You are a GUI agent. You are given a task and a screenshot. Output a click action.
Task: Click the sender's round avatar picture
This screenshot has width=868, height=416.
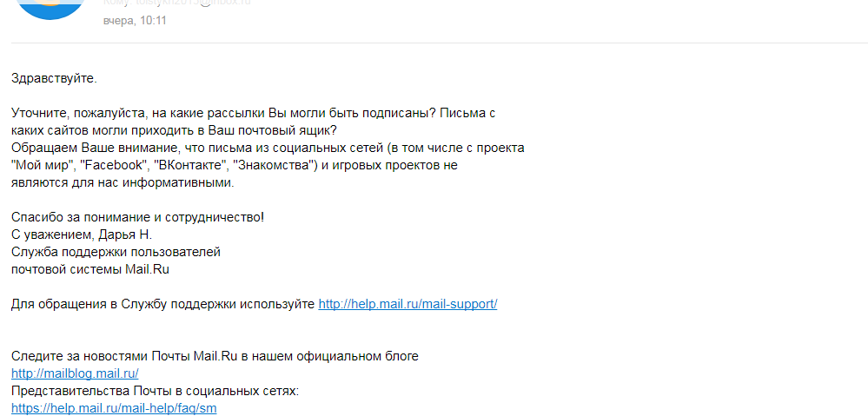[51, 7]
